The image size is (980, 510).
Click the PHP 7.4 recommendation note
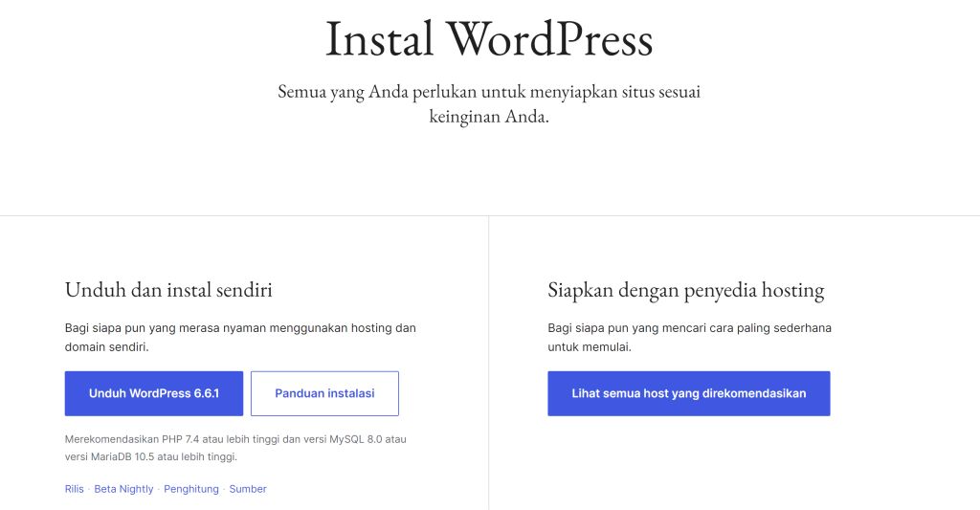coord(235,448)
